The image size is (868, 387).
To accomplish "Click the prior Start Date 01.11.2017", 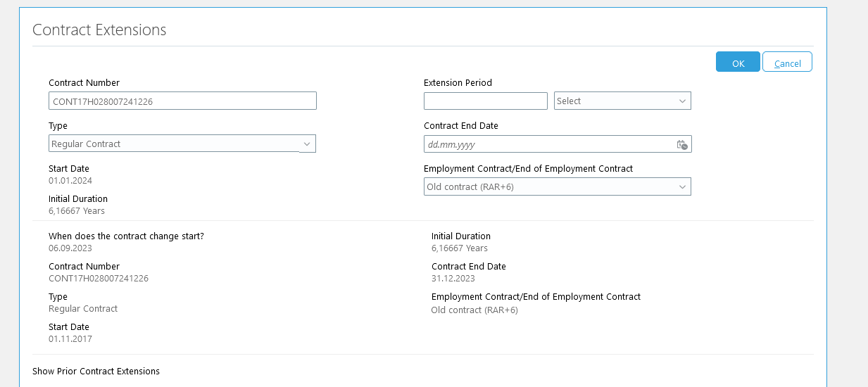I will (x=70, y=339).
